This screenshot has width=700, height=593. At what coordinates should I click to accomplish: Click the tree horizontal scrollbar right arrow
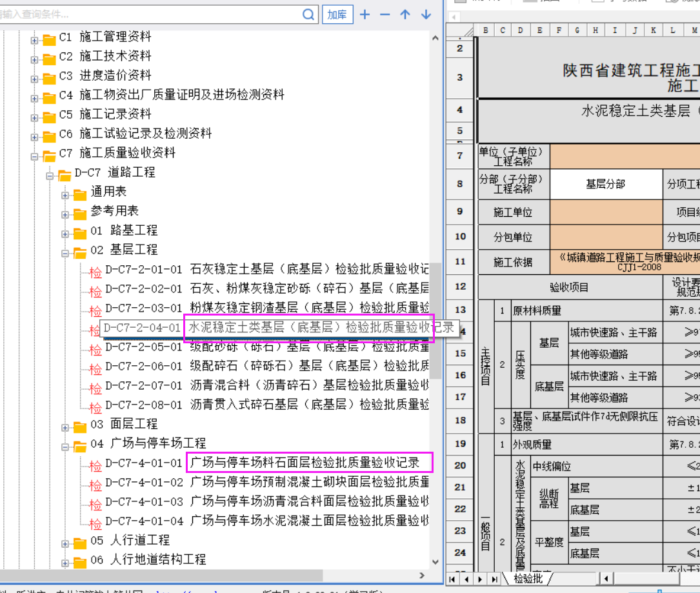click(422, 576)
